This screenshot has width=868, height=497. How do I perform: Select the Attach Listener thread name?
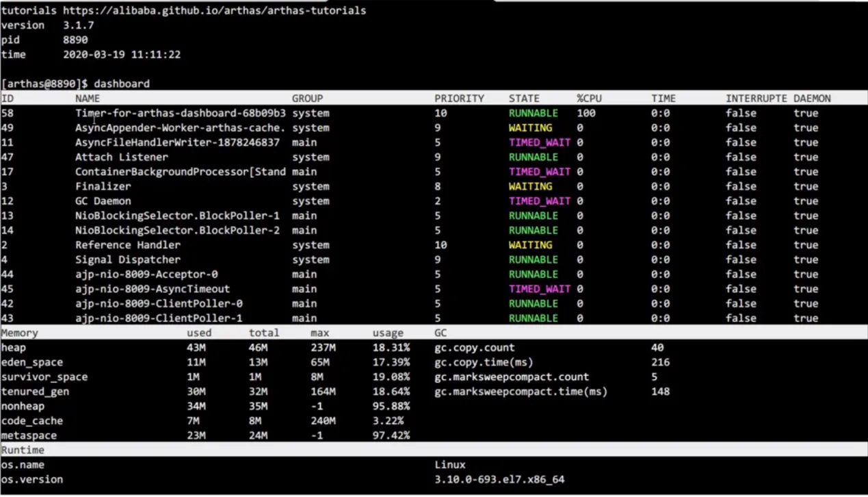[122, 157]
